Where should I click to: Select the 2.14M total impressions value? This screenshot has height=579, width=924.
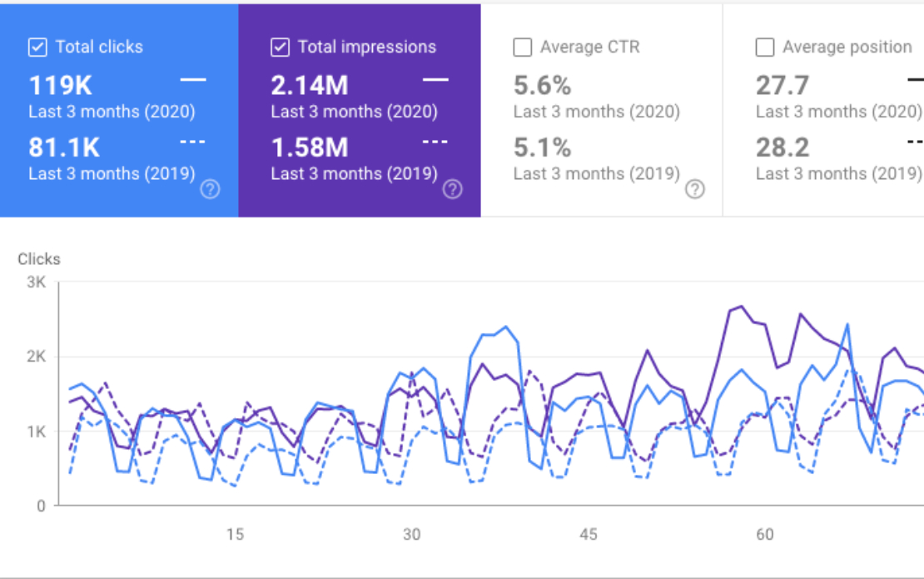(x=310, y=86)
